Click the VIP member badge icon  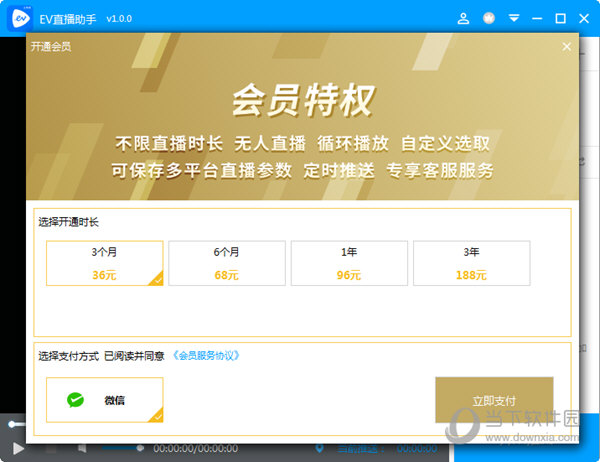[x=489, y=18]
